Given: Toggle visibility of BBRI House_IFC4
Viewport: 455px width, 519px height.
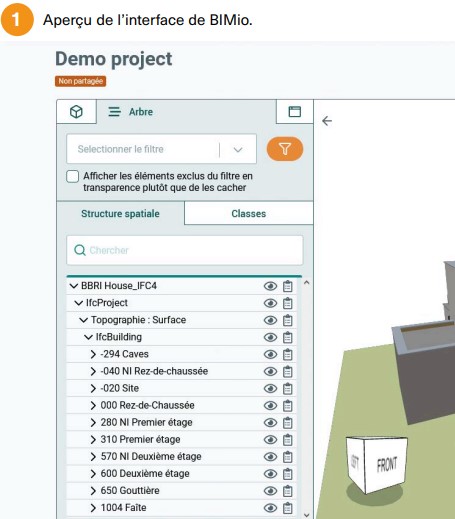Looking at the screenshot, I should click(270, 286).
